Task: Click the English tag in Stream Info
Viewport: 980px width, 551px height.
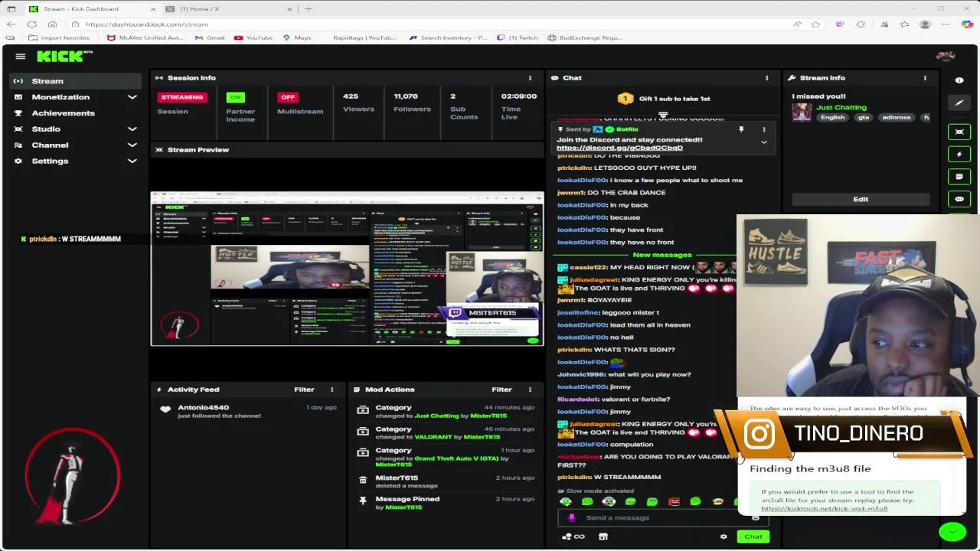Action: (x=832, y=118)
